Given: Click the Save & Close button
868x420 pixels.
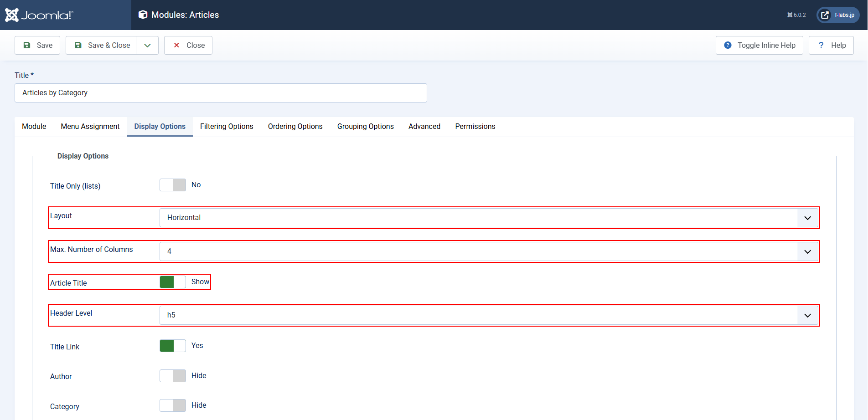Looking at the screenshot, I should pos(108,45).
